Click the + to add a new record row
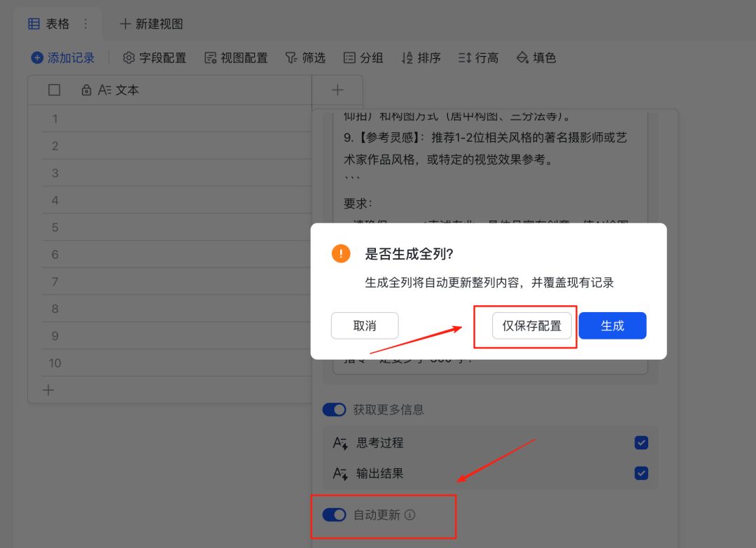756x548 pixels. point(48,390)
